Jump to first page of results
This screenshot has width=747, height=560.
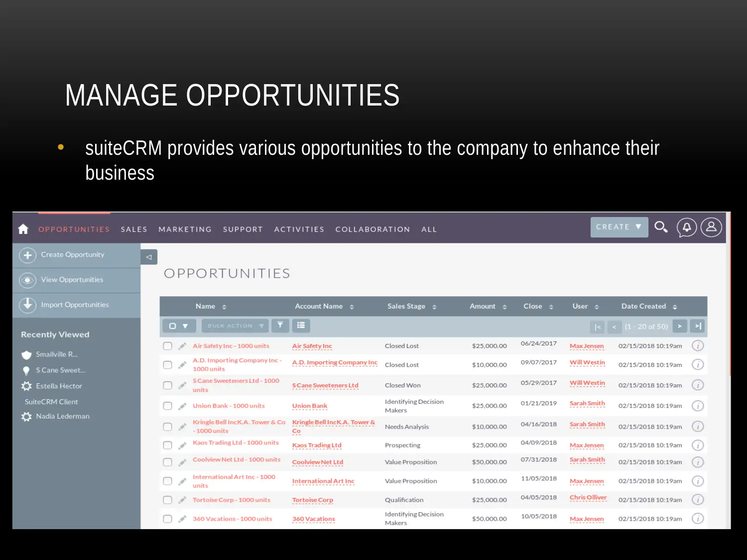tap(598, 327)
